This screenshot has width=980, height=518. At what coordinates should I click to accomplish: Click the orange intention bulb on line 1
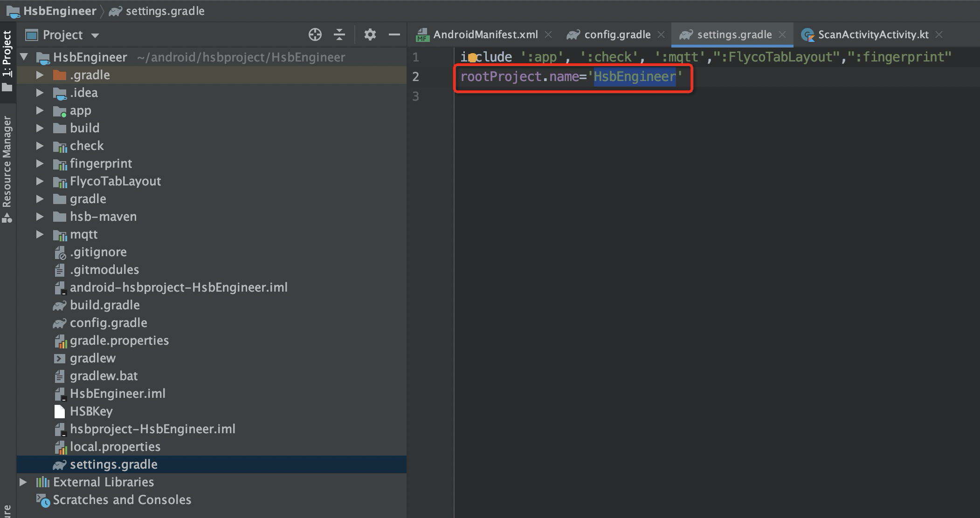point(472,58)
